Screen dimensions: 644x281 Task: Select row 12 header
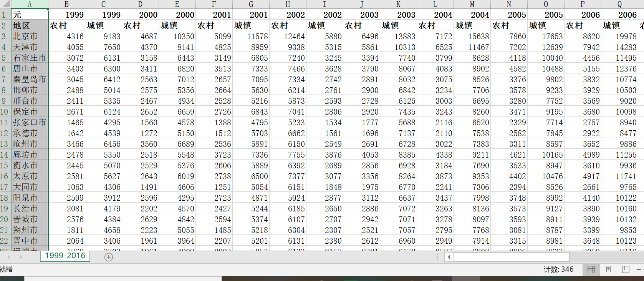pos(5,133)
